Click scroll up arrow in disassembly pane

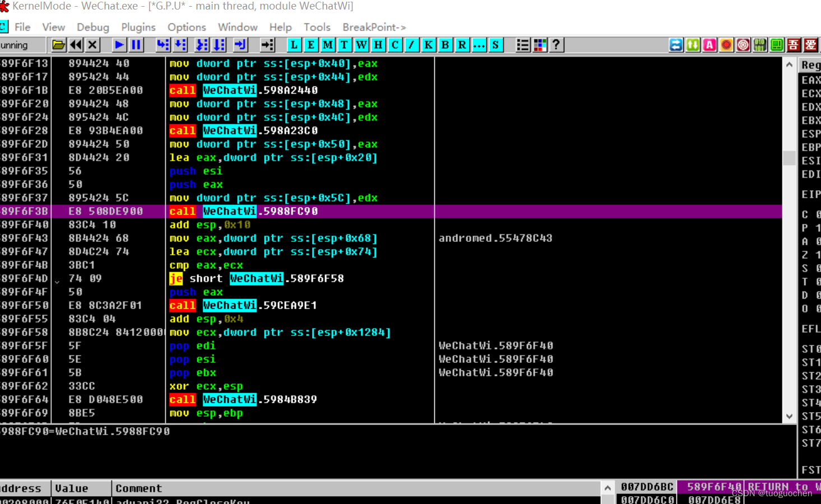tap(789, 64)
